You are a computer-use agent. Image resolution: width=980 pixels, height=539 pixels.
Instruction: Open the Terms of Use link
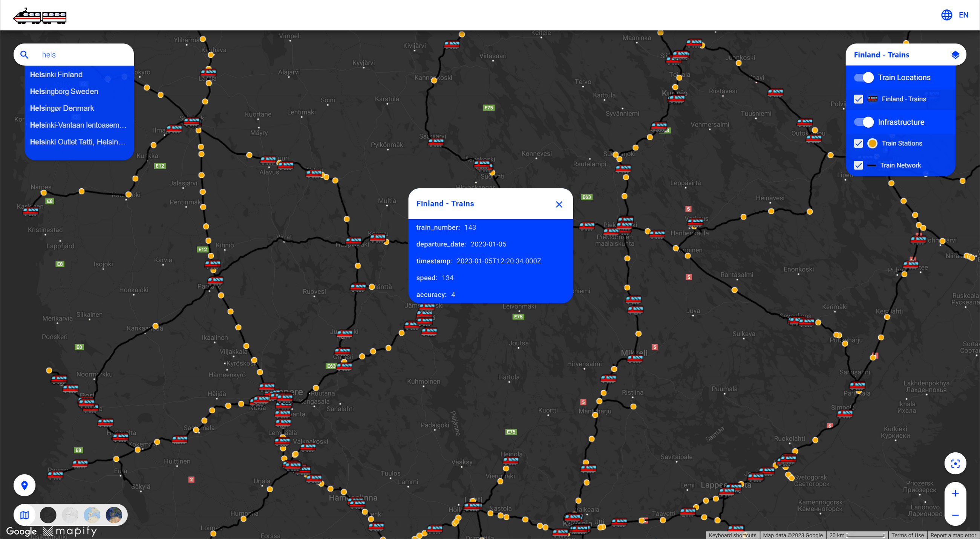click(907, 535)
